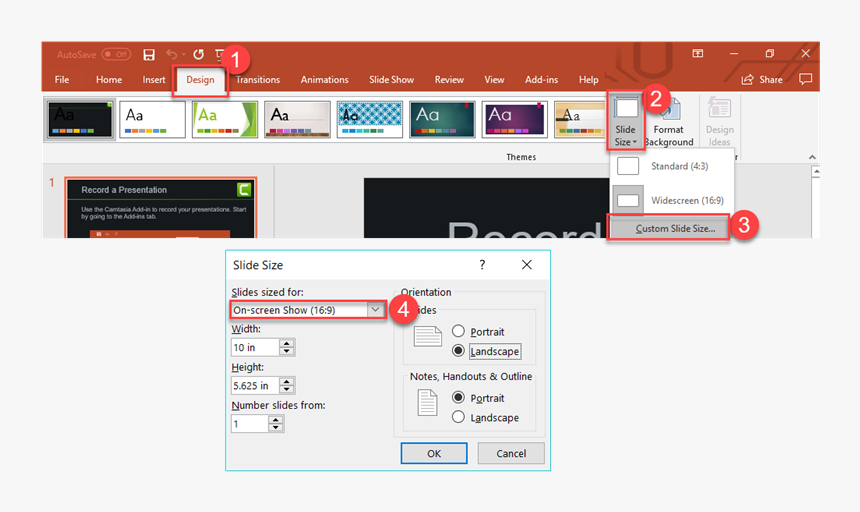This screenshot has width=860, height=512.
Task: Open the Help tab
Action: click(x=589, y=79)
